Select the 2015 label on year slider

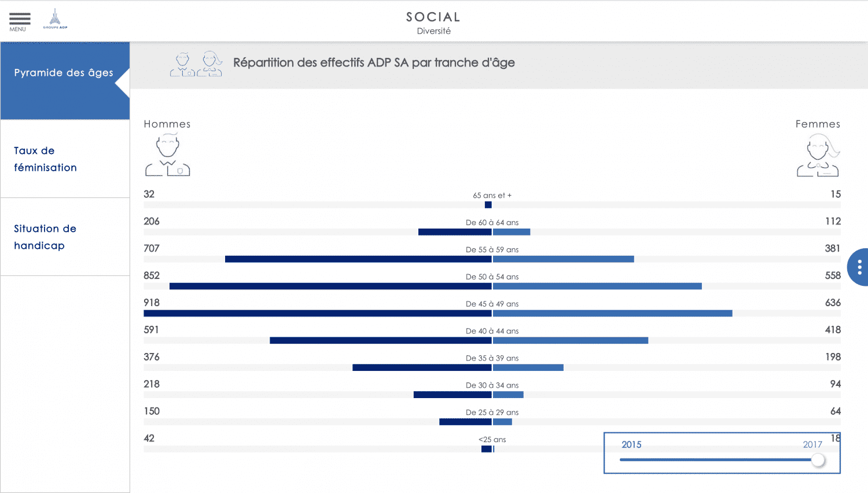pyautogui.click(x=631, y=444)
